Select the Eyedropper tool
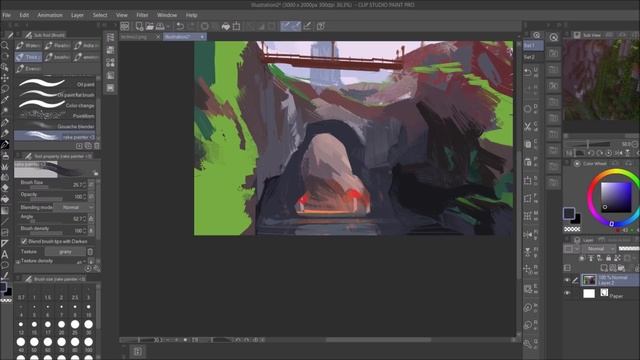 click(5, 100)
